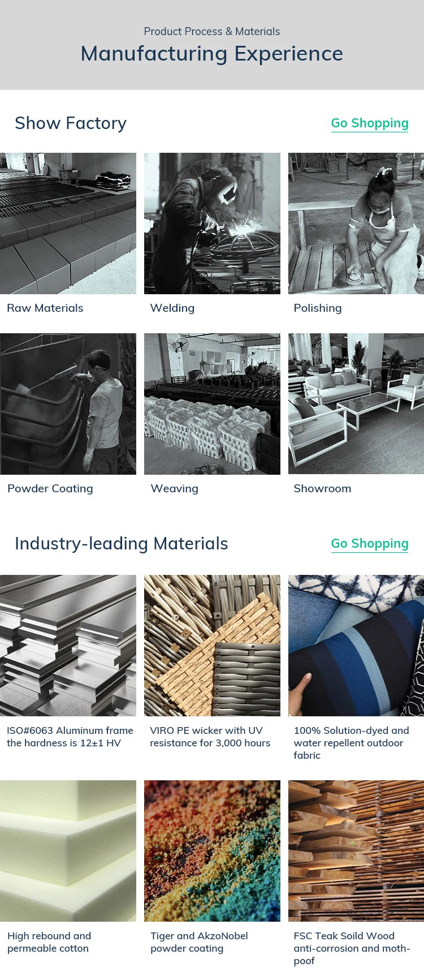Image resolution: width=424 pixels, height=980 pixels.
Task: View the VIRO PE wicker sample image
Action: tap(212, 646)
